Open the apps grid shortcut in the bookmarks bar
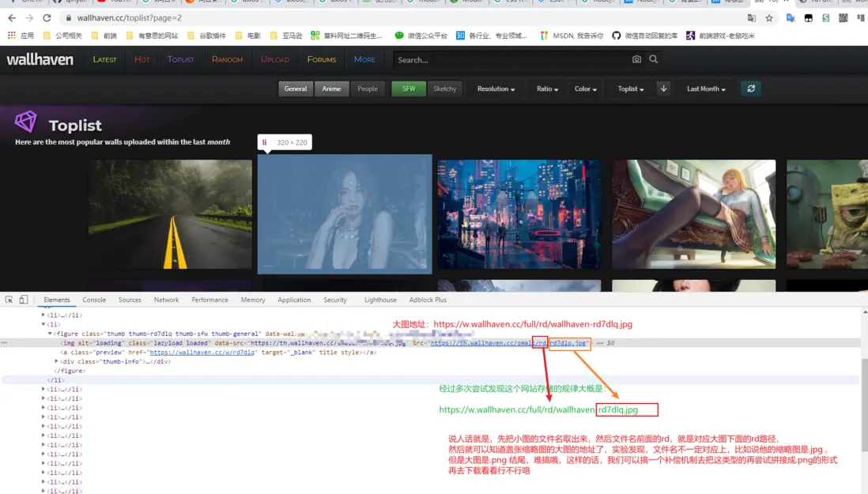Image resolution: width=868 pixels, height=494 pixels. click(12, 36)
